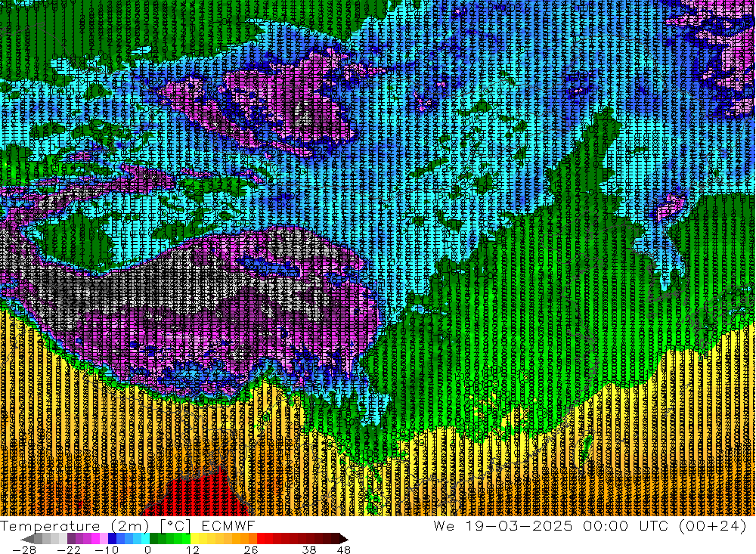Click the '12' legend value
756x554 pixels.
click(192, 550)
